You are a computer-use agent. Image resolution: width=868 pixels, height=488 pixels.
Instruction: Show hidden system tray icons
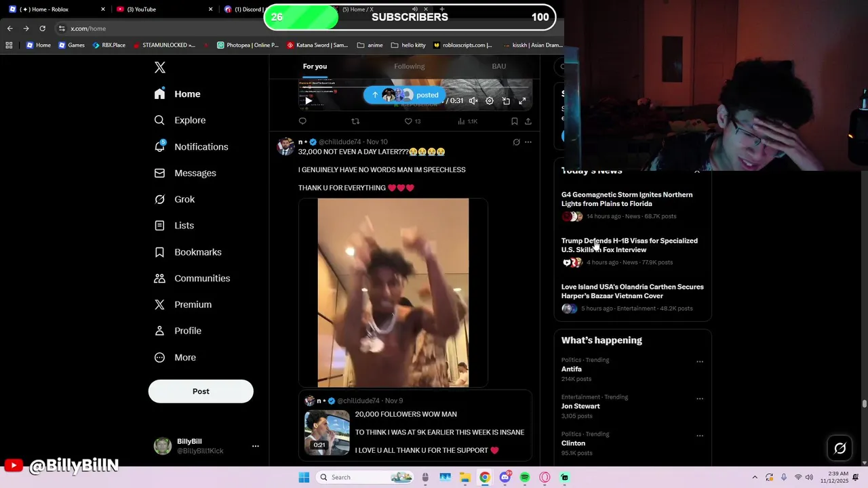755,477
